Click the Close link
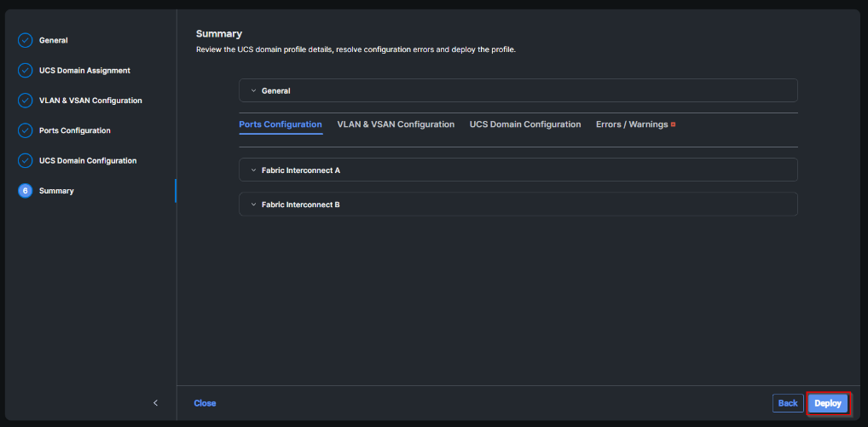Screen dimensions: 868x427 [x=205, y=403]
